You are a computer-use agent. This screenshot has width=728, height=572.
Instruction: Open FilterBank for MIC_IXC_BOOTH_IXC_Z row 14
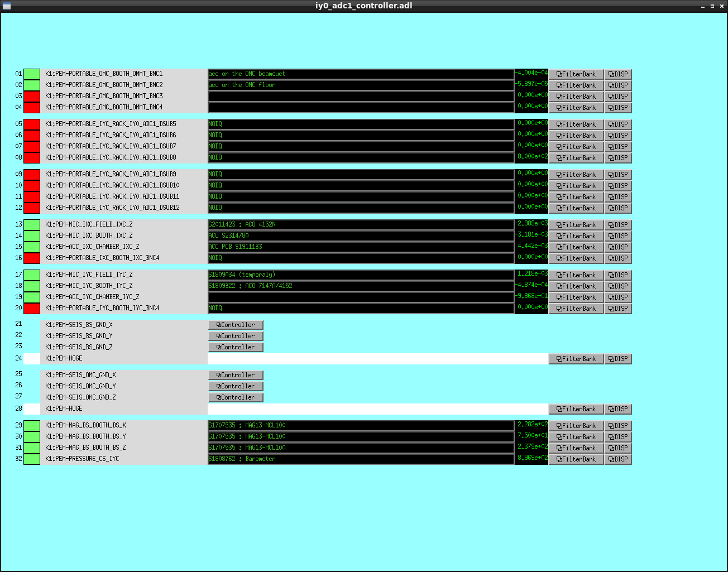[576, 236]
